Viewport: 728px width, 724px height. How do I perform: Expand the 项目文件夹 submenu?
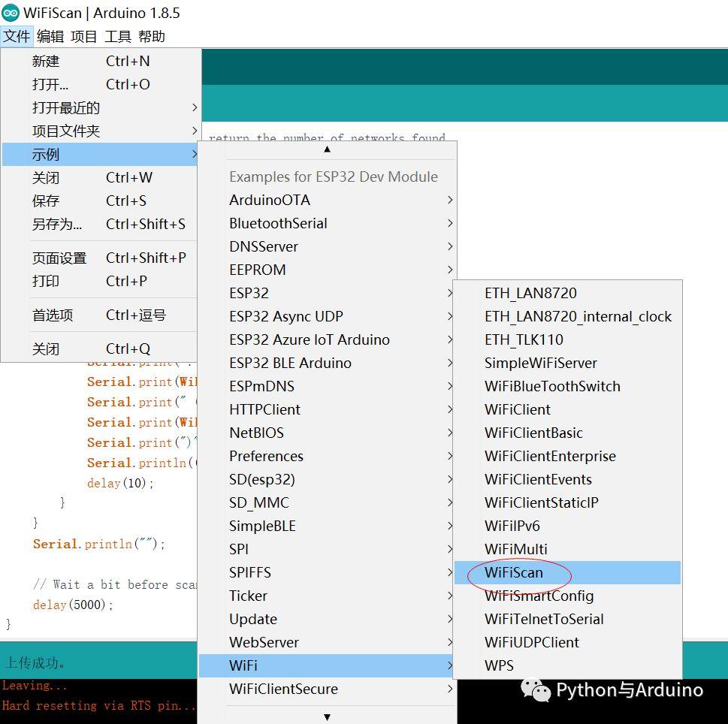pyautogui.click(x=100, y=131)
